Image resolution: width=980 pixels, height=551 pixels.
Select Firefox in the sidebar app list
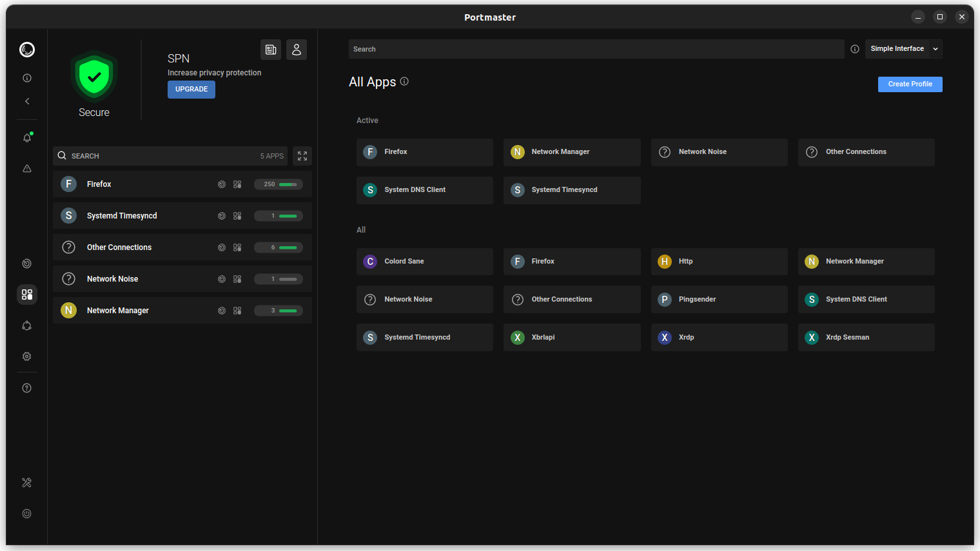99,184
